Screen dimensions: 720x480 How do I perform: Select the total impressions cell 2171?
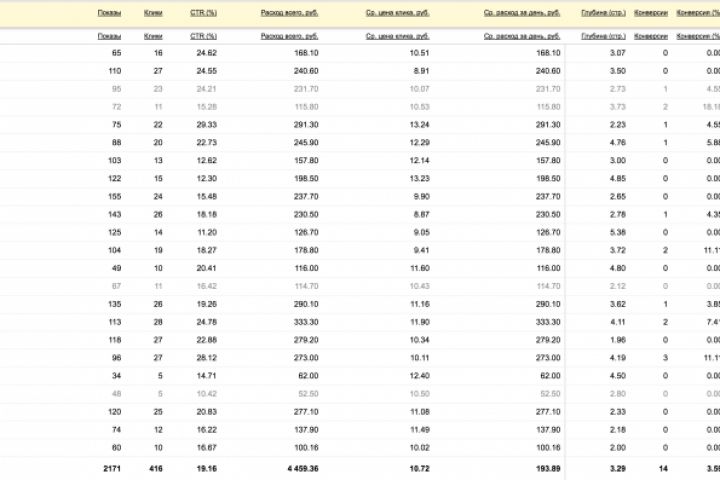(110, 467)
